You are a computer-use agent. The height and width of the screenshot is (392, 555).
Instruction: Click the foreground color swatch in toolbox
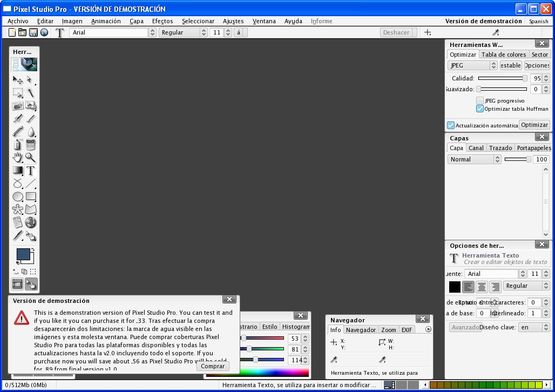pos(23,254)
